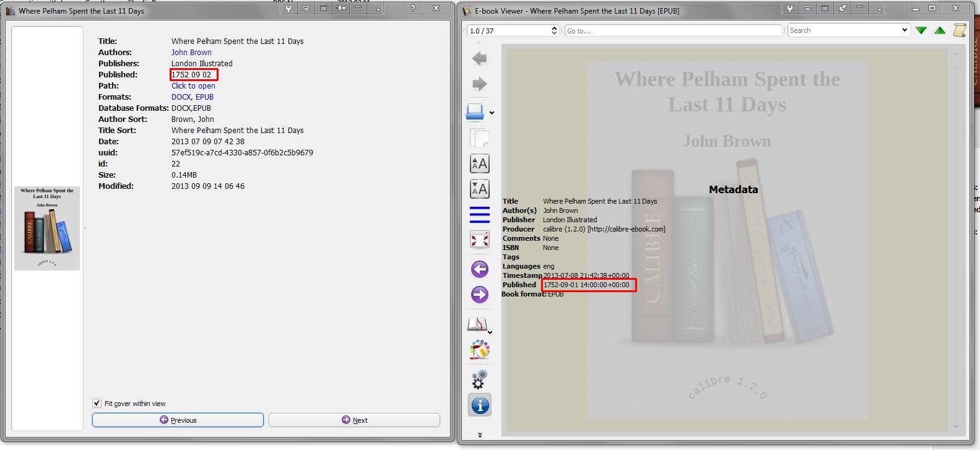
Task: Maximize the E-book Viewer window
Action: 932,9
